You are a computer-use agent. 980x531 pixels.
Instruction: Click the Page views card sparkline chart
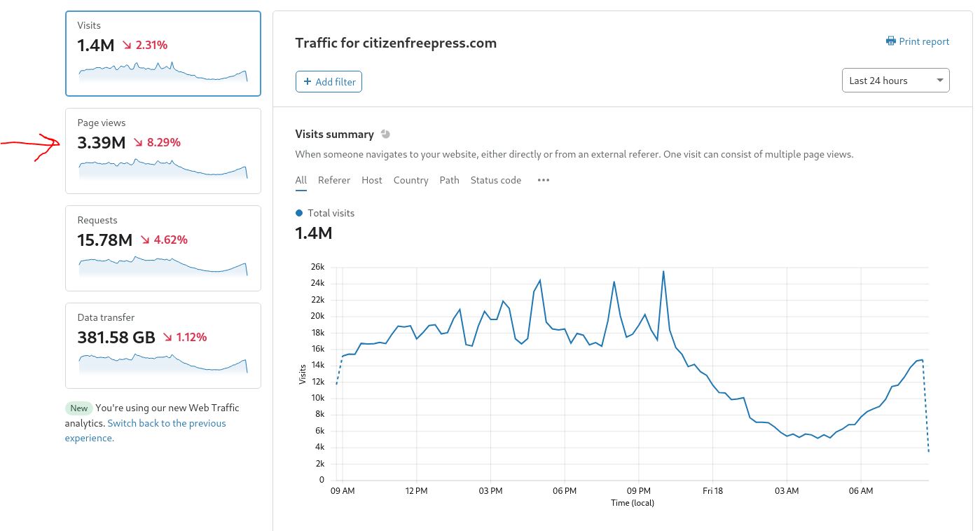tap(163, 169)
